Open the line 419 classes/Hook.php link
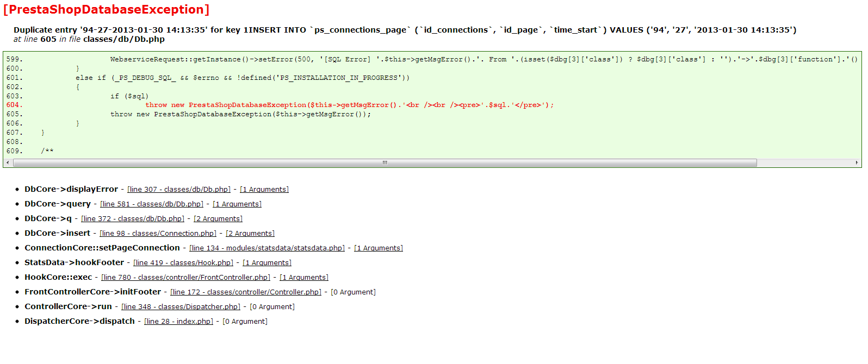This screenshot has width=868, height=364. click(x=183, y=263)
